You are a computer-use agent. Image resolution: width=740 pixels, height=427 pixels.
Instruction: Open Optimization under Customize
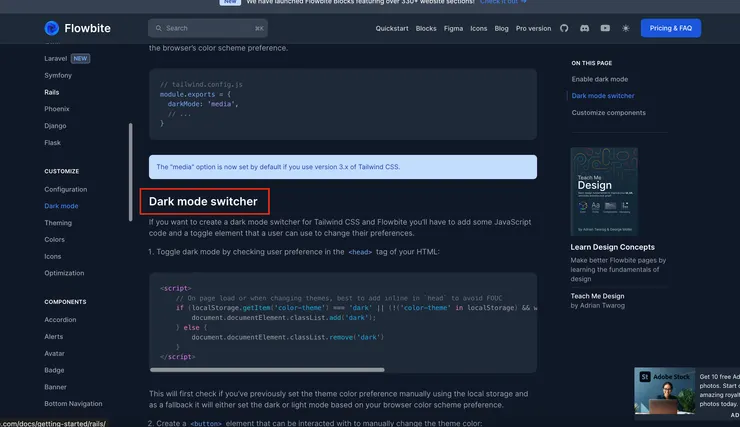[x=64, y=273]
